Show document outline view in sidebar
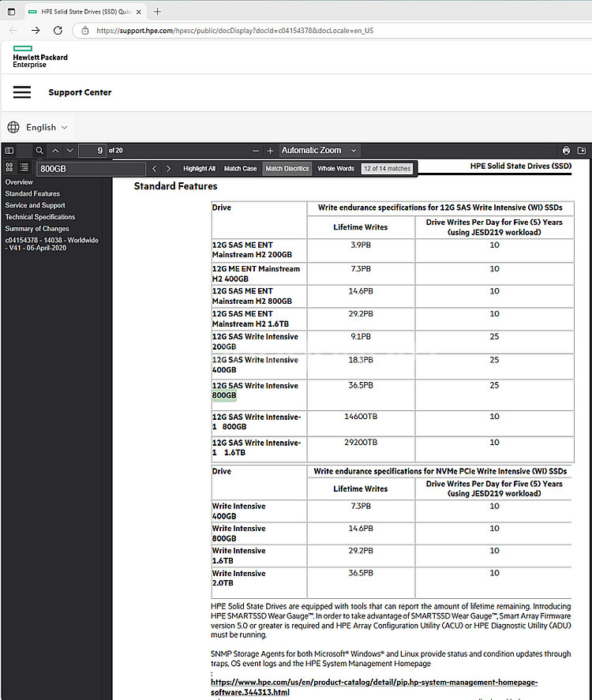 [24, 167]
